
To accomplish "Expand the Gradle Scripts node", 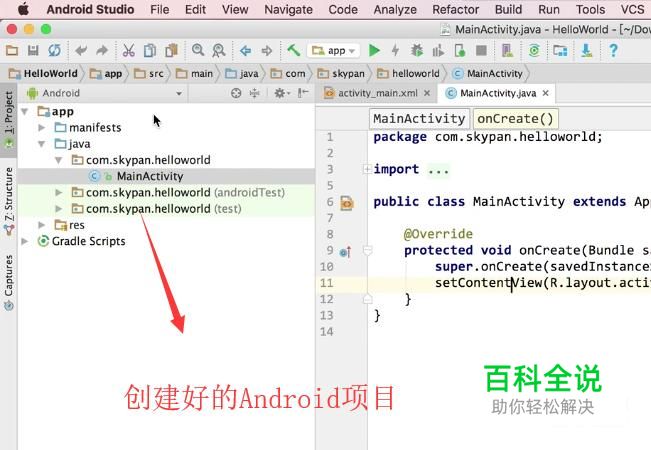I will 24,241.
